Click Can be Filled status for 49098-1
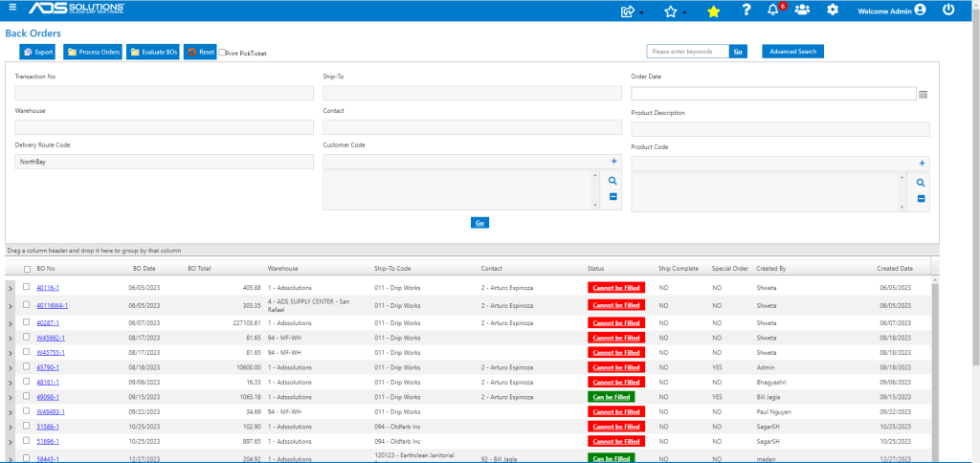 coord(612,397)
